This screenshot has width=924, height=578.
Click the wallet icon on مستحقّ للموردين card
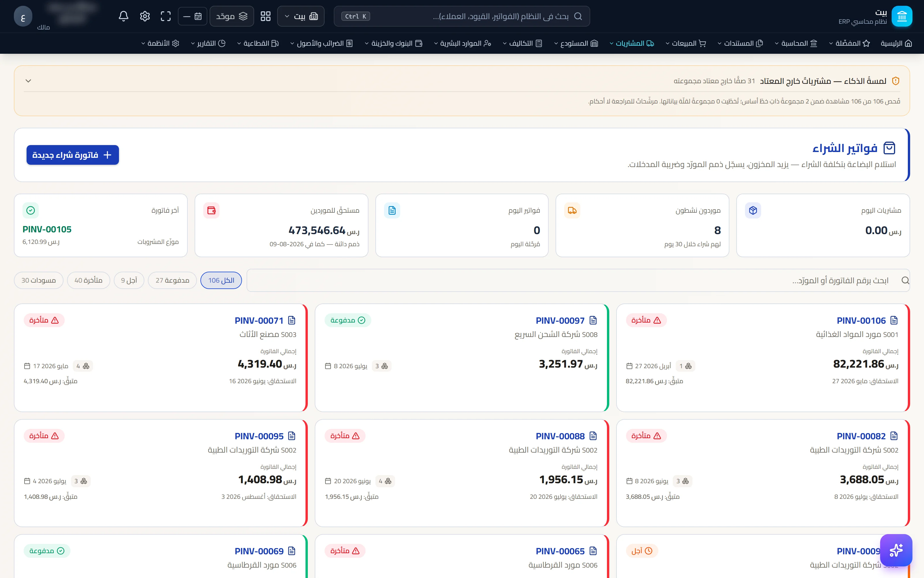click(211, 210)
